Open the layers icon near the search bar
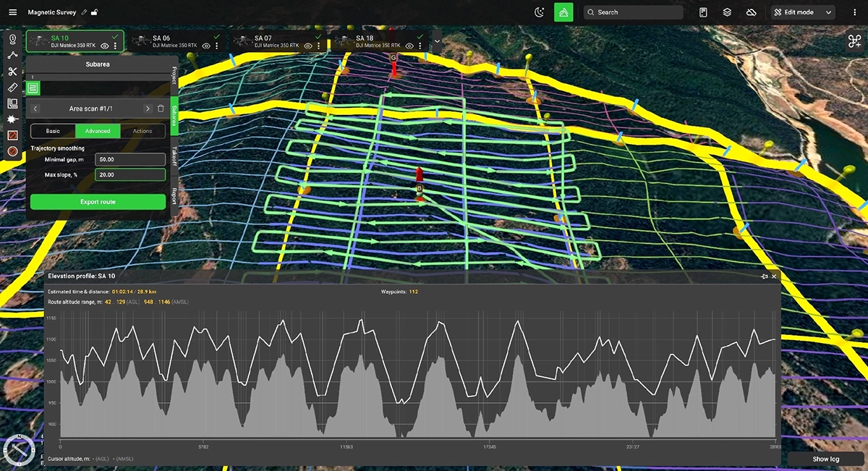 pos(727,12)
